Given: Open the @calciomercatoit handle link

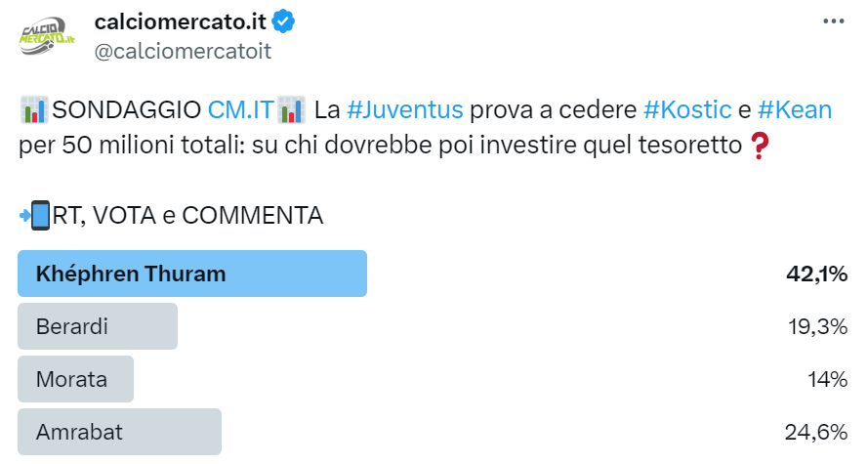Looking at the screenshot, I should (x=182, y=52).
